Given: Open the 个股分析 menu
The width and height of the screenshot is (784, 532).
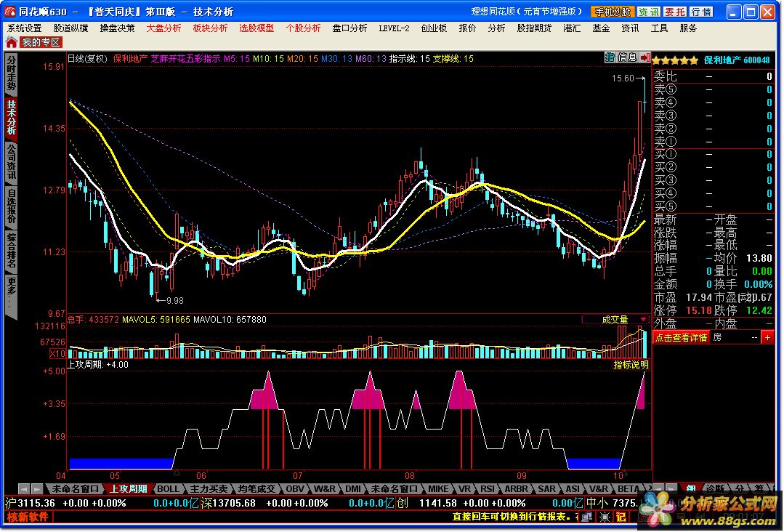Looking at the screenshot, I should (303, 28).
